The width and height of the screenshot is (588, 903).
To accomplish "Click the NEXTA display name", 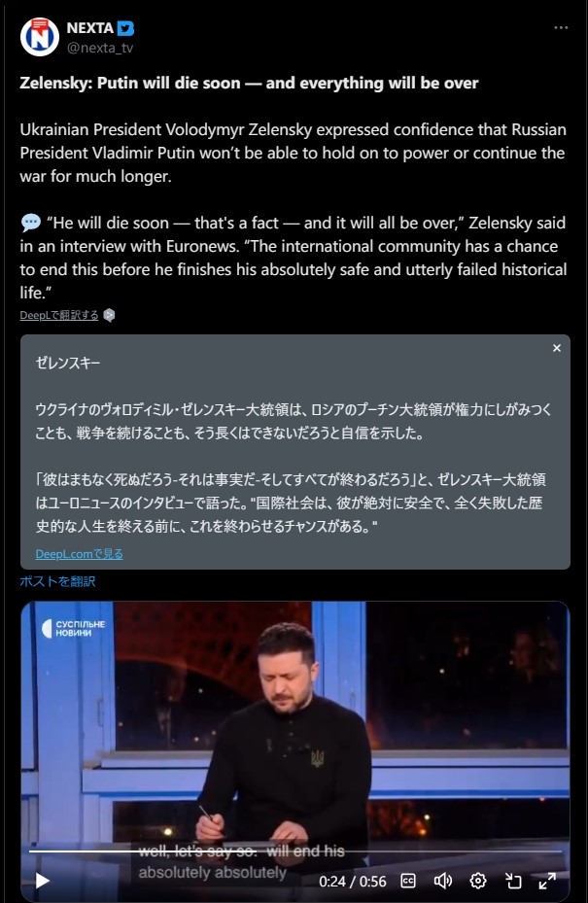I will [x=89, y=27].
